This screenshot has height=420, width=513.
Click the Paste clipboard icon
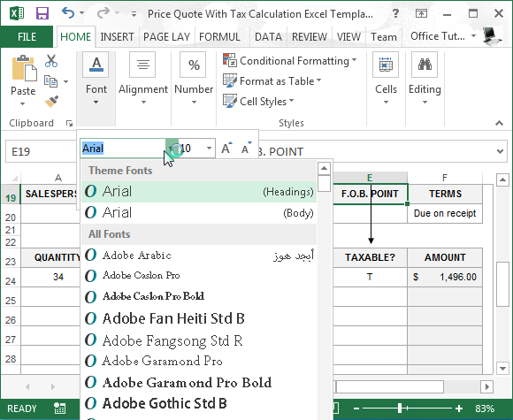24,68
